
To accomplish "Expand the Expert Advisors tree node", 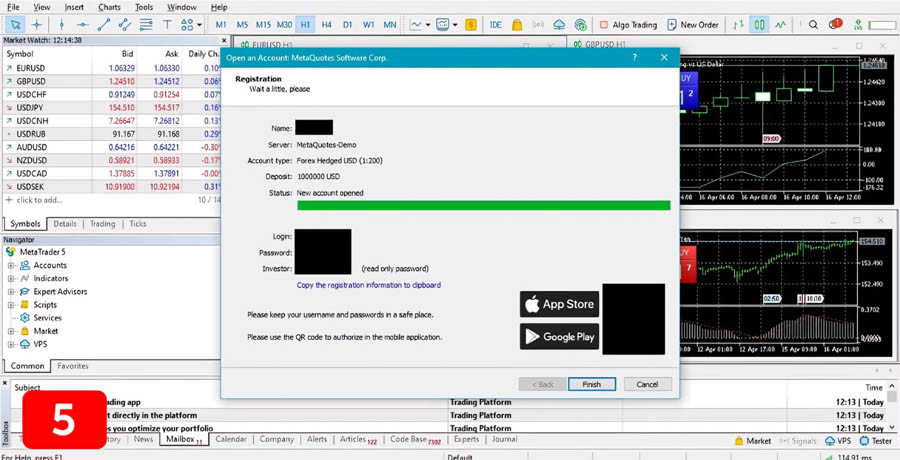I will pos(10,292).
